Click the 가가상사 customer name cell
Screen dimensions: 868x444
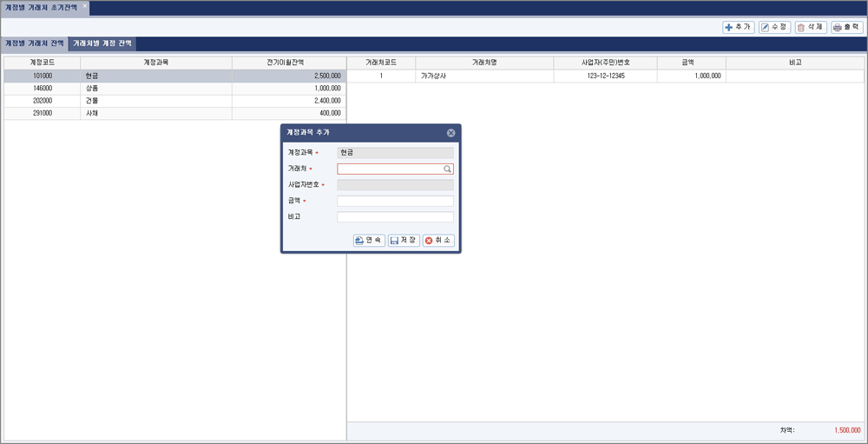point(484,76)
